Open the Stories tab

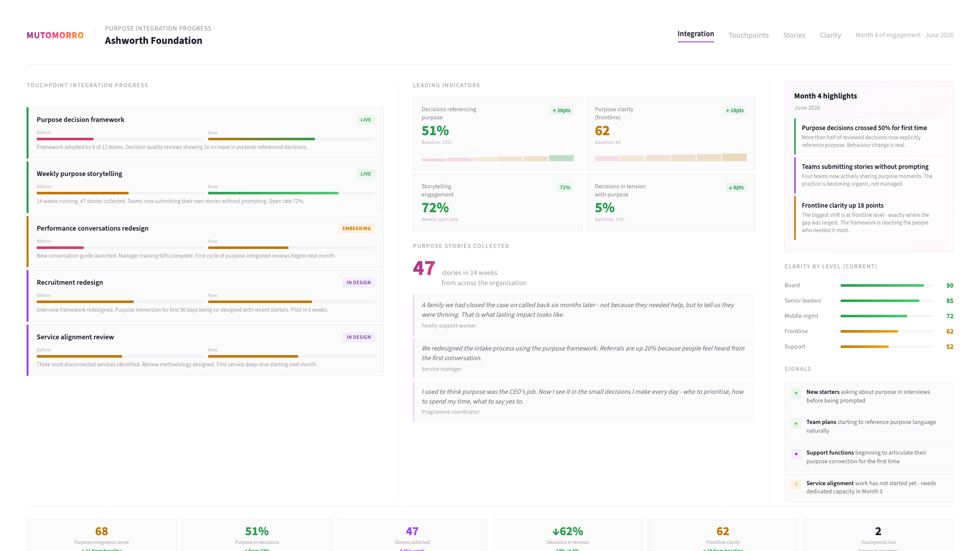(794, 35)
